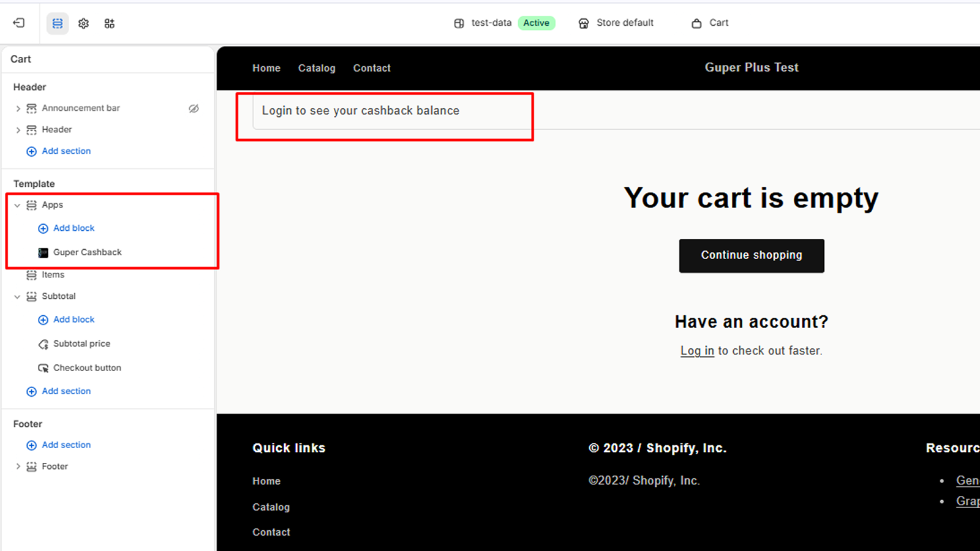Click the Subtotal price block icon
Screen dimensions: 980x551
click(43, 344)
